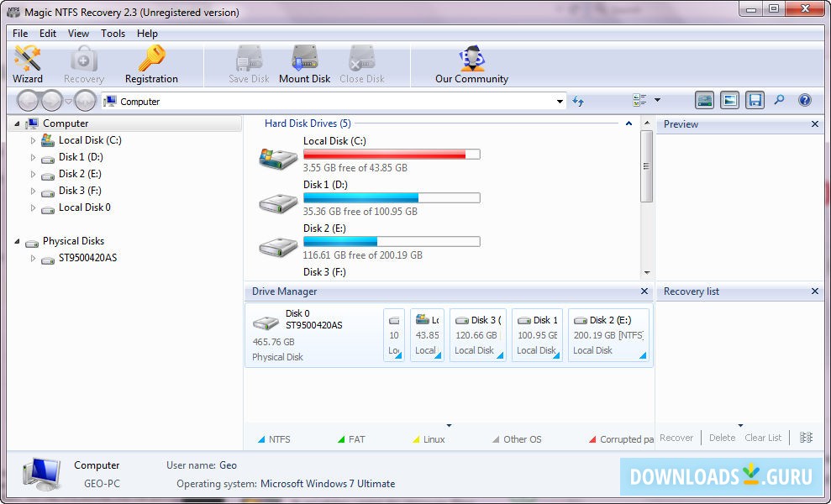The image size is (831, 504).
Task: Click the Save Disk toolbar icon
Action: pos(249,65)
